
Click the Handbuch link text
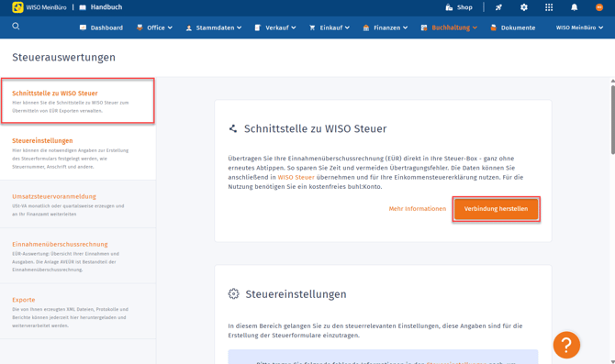point(106,7)
